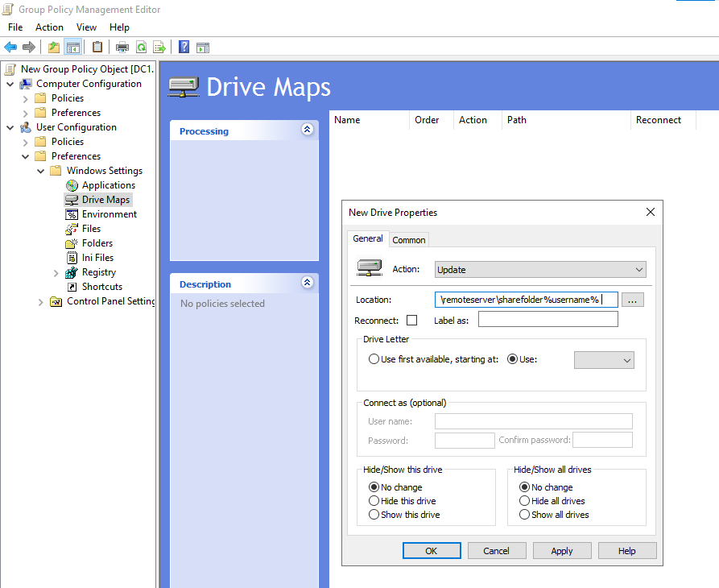Viewport: 719px width, 588px height.
Task: Collapse the Windows Settings node
Action: [40, 171]
